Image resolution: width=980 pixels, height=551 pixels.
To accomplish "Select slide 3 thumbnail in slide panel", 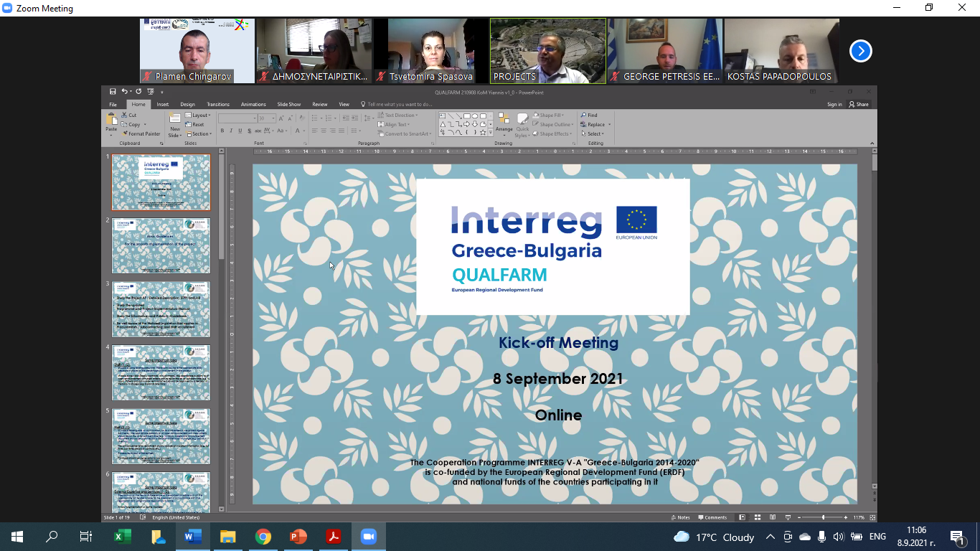I will point(161,309).
